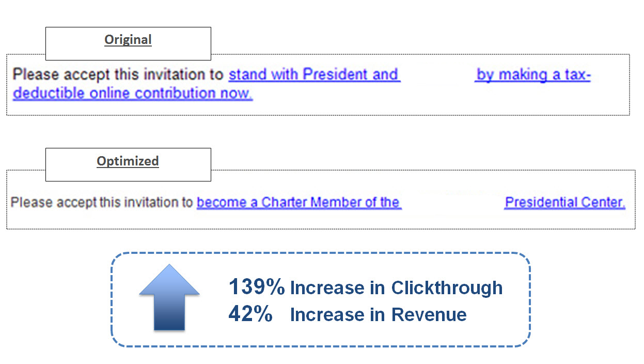The width and height of the screenshot is (644, 364).
Task: Click the '42%' revenue figure
Action: [x=250, y=314]
